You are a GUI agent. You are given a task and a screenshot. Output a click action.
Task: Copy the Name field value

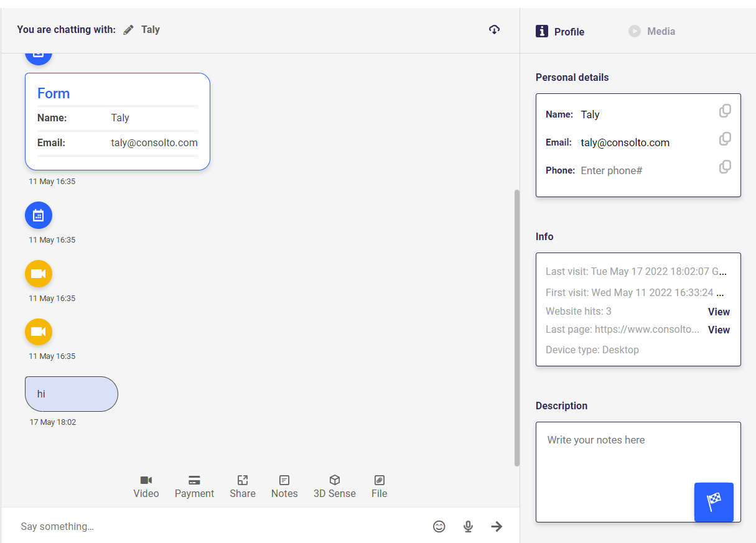point(725,111)
